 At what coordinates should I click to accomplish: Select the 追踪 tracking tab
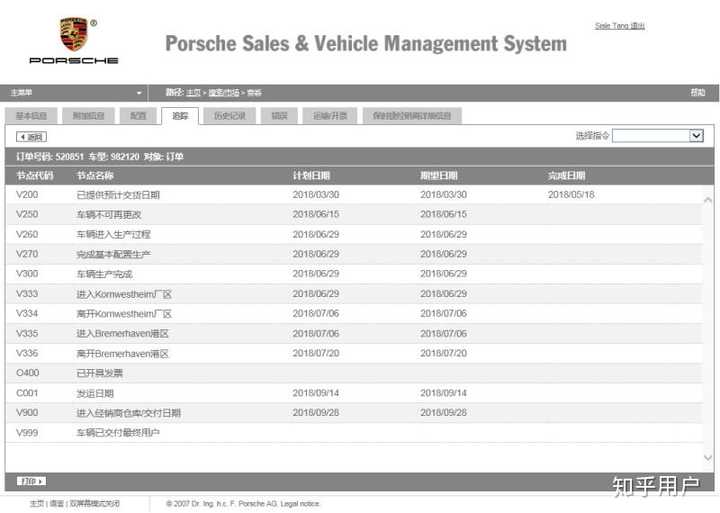[180, 116]
